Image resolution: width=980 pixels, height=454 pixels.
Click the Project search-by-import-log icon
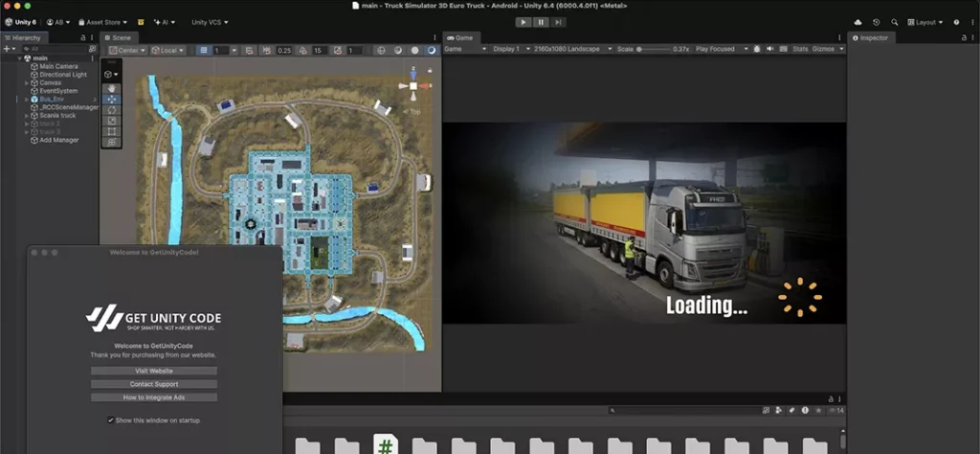click(x=805, y=410)
